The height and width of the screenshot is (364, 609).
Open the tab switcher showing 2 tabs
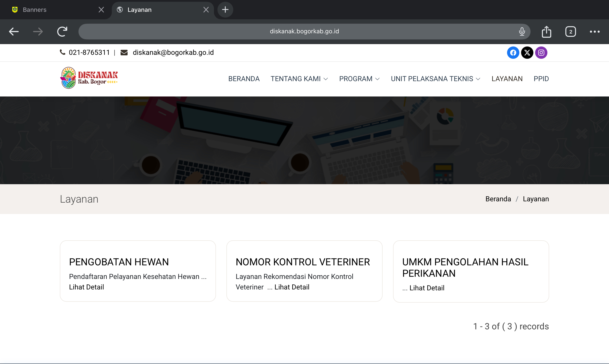[570, 31]
